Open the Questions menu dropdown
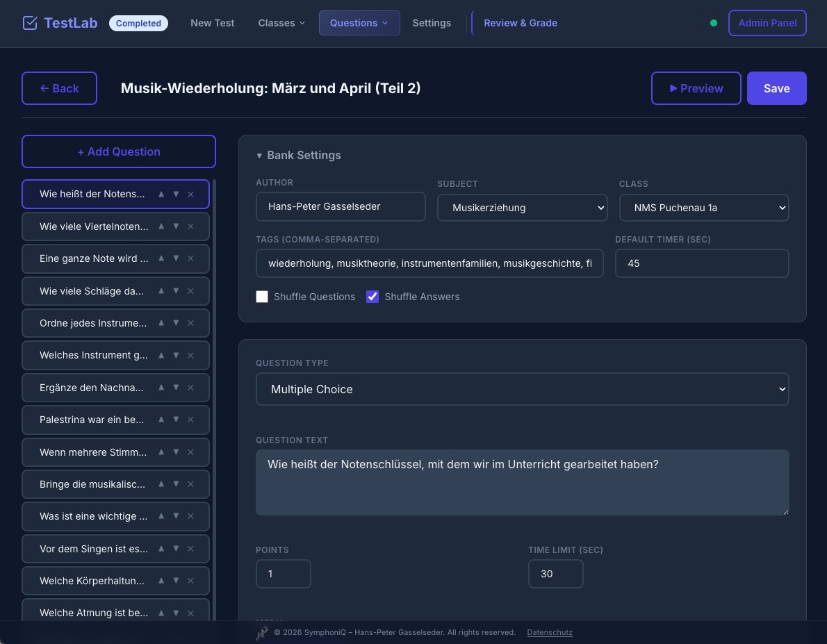Viewport: 827px width, 644px height. (x=359, y=23)
